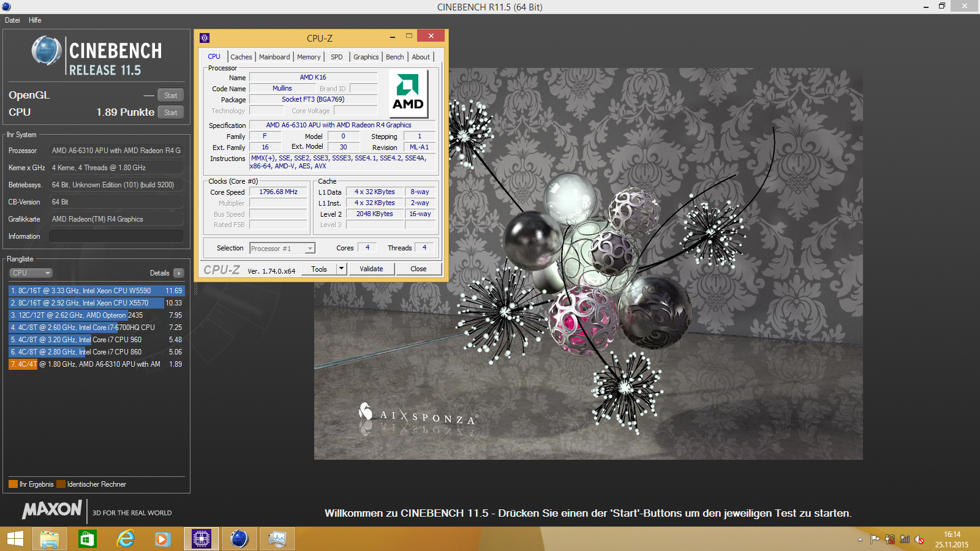Screen dimensions: 980x551
Task: Open the media player taskbar icon
Action: coord(163,539)
